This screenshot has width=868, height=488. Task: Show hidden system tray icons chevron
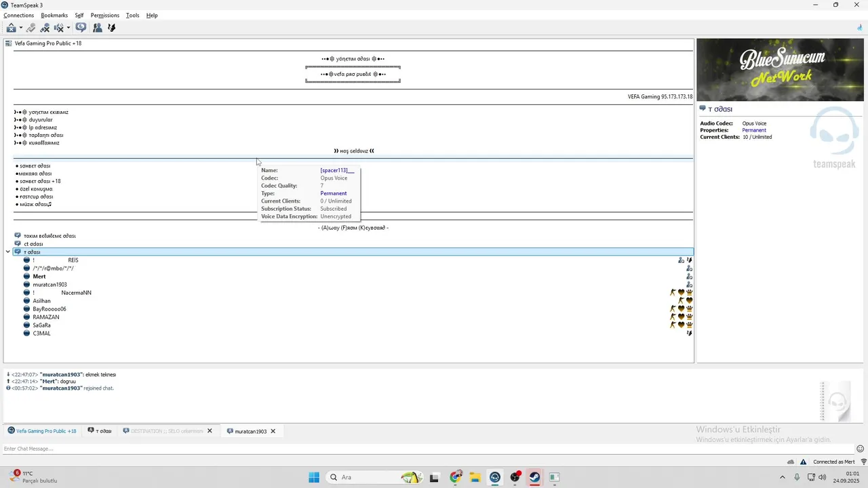(x=782, y=477)
